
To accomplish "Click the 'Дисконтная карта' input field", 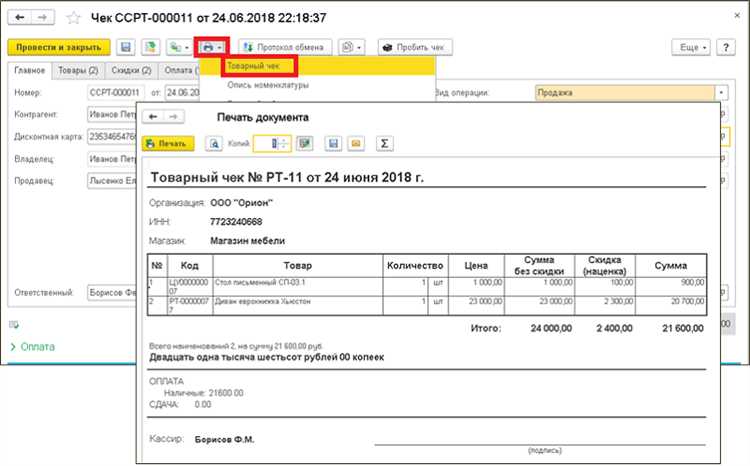I will pos(112,137).
